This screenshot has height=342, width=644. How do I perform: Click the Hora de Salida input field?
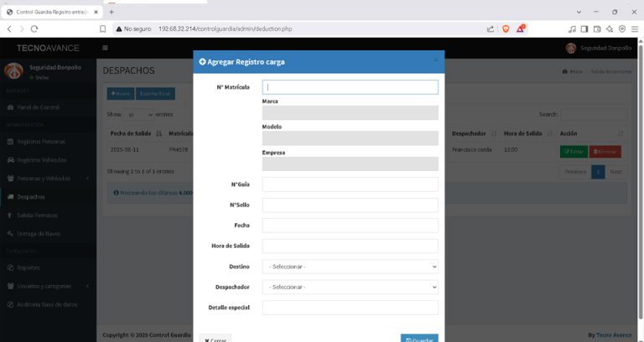point(350,246)
